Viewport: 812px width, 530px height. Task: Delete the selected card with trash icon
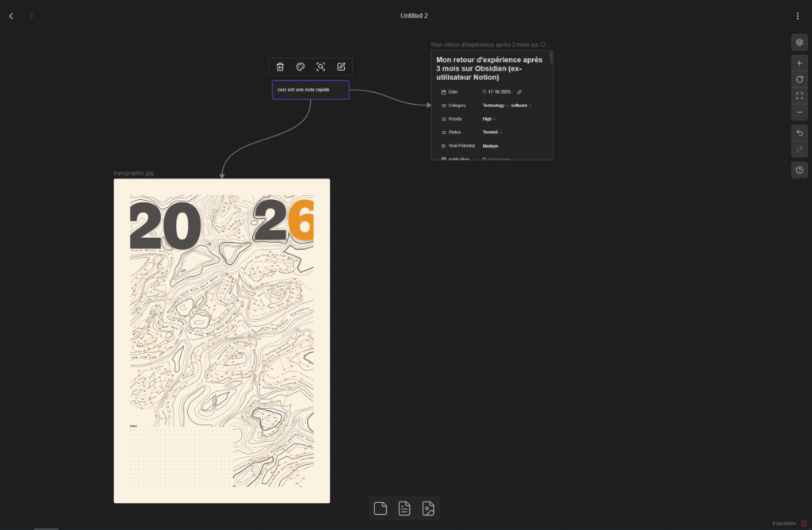(x=280, y=67)
